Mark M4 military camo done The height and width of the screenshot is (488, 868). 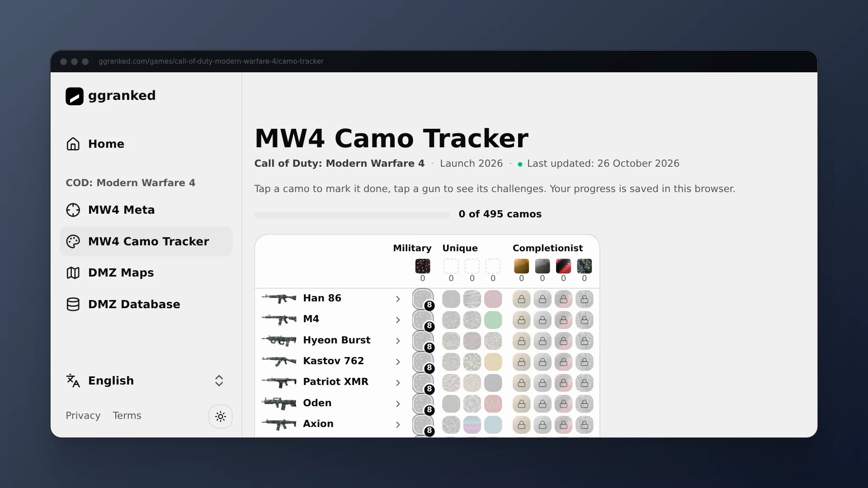(x=423, y=320)
